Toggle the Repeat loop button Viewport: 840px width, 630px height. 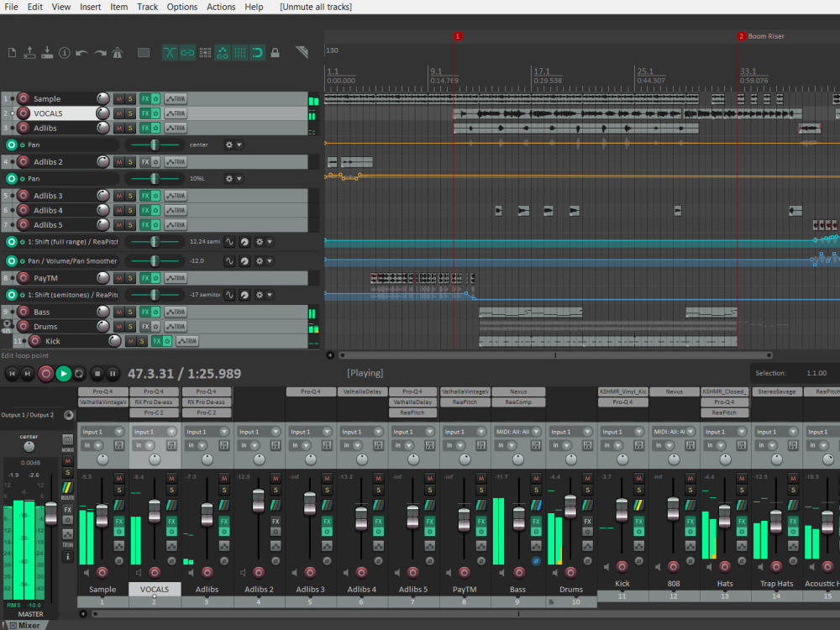click(x=79, y=374)
